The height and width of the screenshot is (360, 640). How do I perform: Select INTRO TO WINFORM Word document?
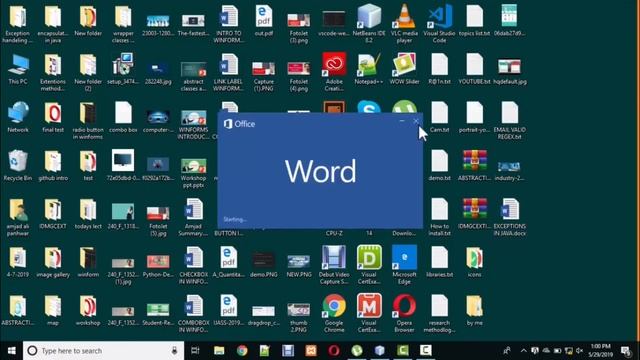(x=229, y=23)
